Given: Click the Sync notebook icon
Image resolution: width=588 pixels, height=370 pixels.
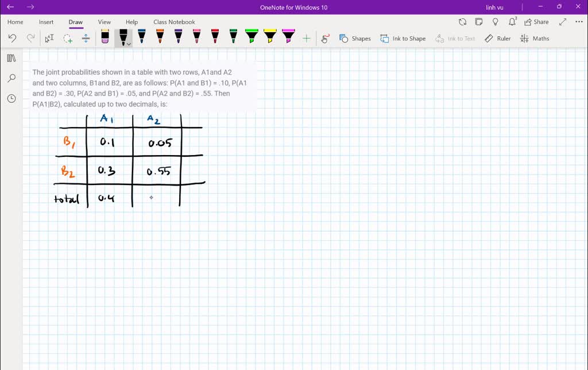Looking at the screenshot, I should click(463, 21).
